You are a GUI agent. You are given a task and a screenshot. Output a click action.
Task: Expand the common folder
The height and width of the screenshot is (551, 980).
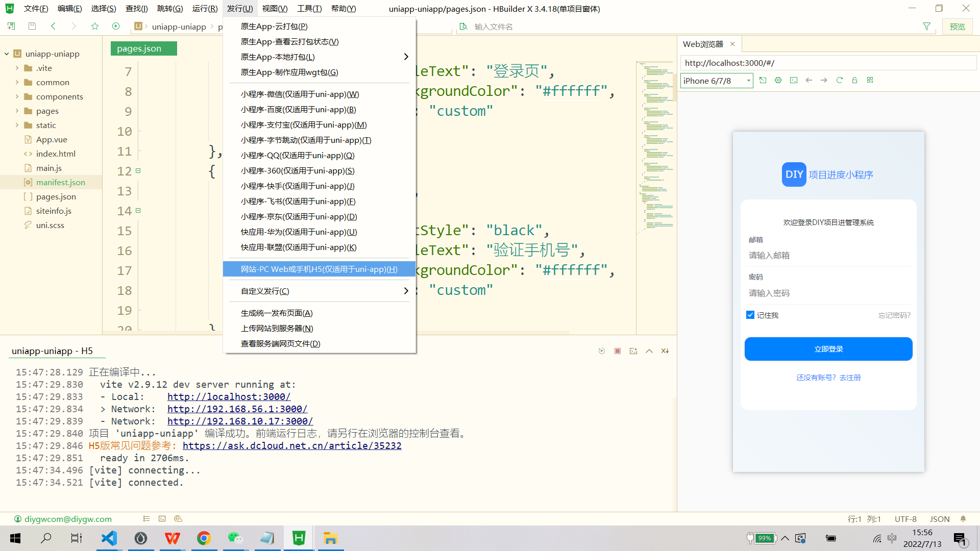click(17, 82)
